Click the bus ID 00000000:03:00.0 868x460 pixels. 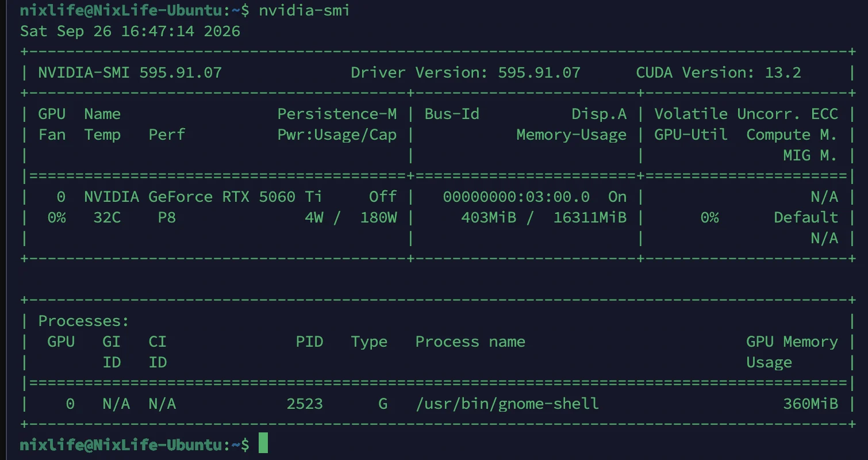516,197
